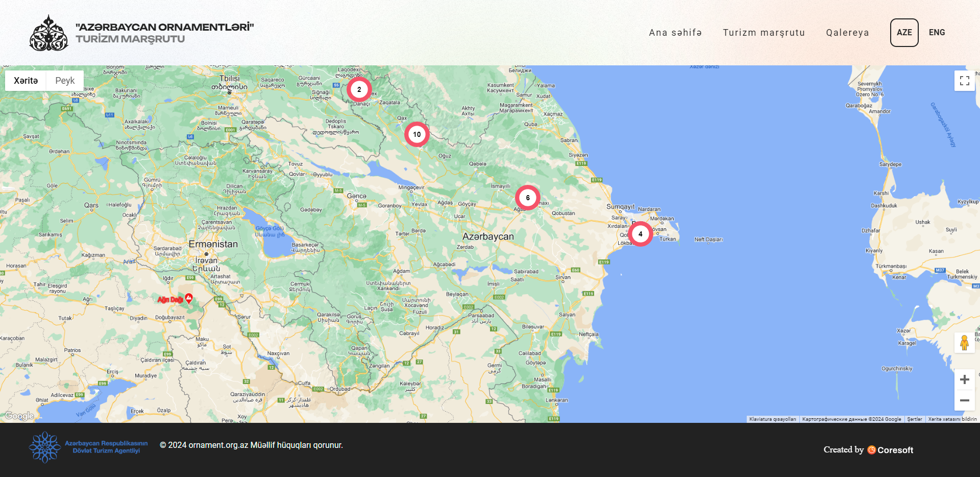Click the fullscreen map icon
980x477 pixels.
(965, 80)
